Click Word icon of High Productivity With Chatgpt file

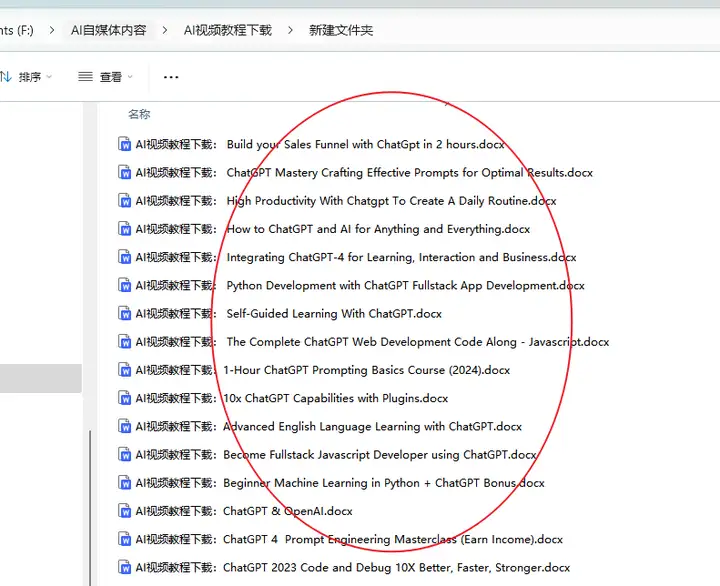click(124, 201)
